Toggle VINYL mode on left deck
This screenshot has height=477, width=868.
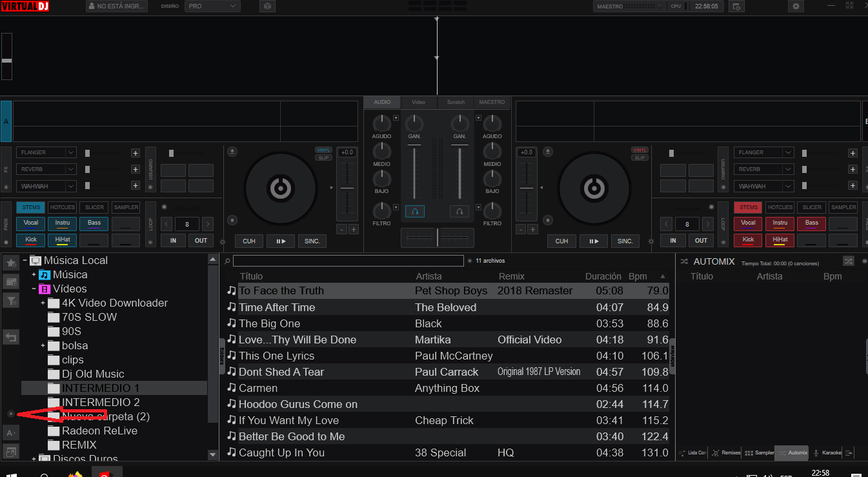point(323,150)
